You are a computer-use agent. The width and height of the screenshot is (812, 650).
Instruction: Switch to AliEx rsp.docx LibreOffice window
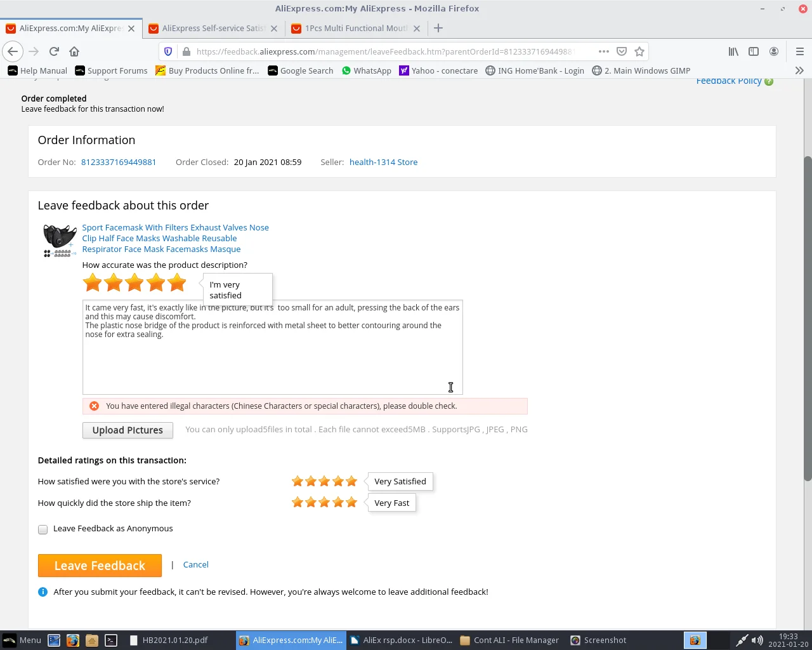(x=401, y=640)
